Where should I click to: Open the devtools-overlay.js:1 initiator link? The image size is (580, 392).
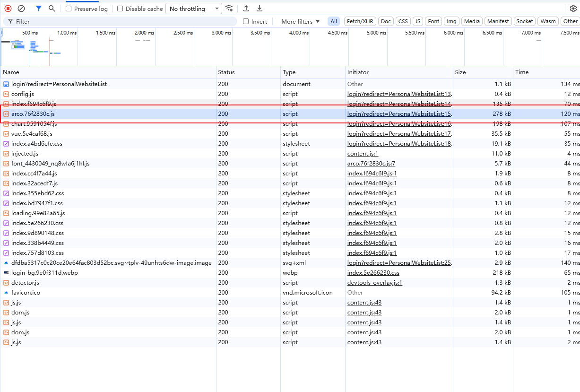click(374, 283)
